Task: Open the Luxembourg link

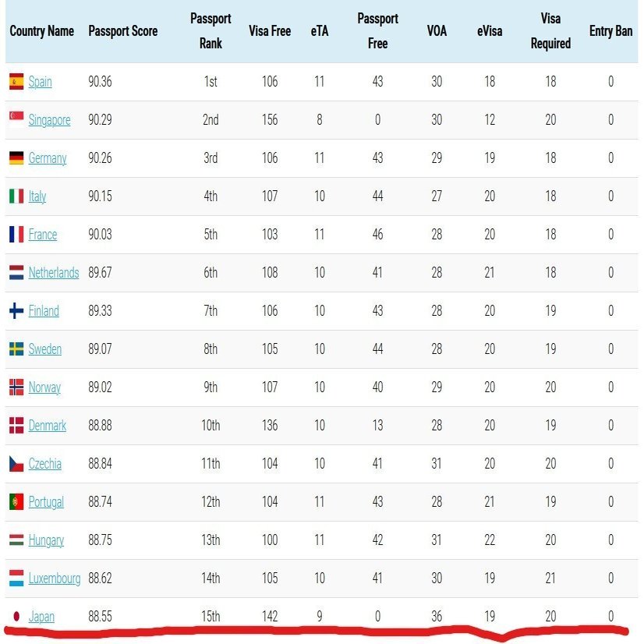Action: tap(55, 579)
